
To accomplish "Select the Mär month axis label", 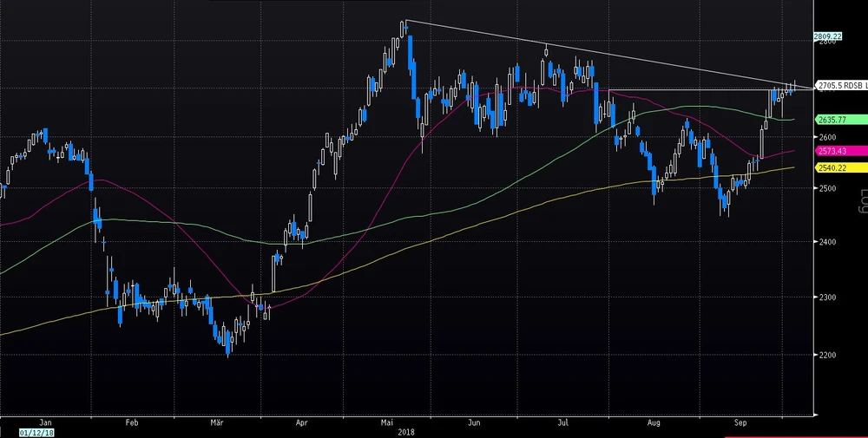I will click(218, 421).
